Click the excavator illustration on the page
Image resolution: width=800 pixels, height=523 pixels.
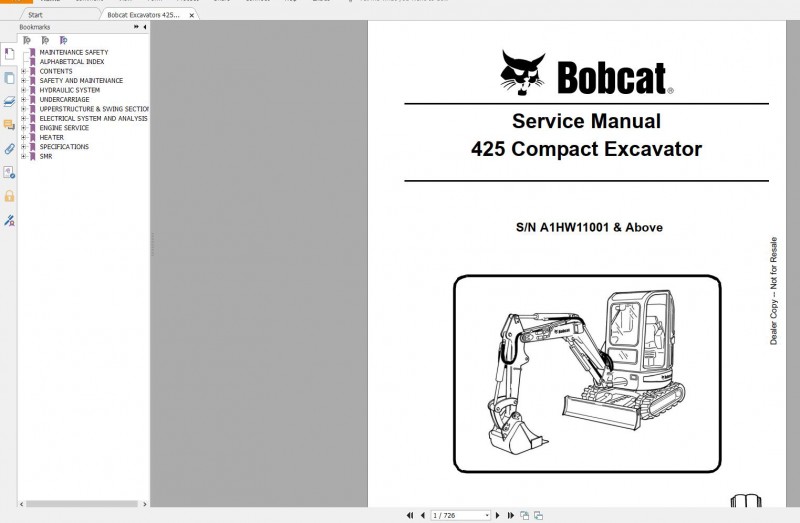click(x=587, y=373)
